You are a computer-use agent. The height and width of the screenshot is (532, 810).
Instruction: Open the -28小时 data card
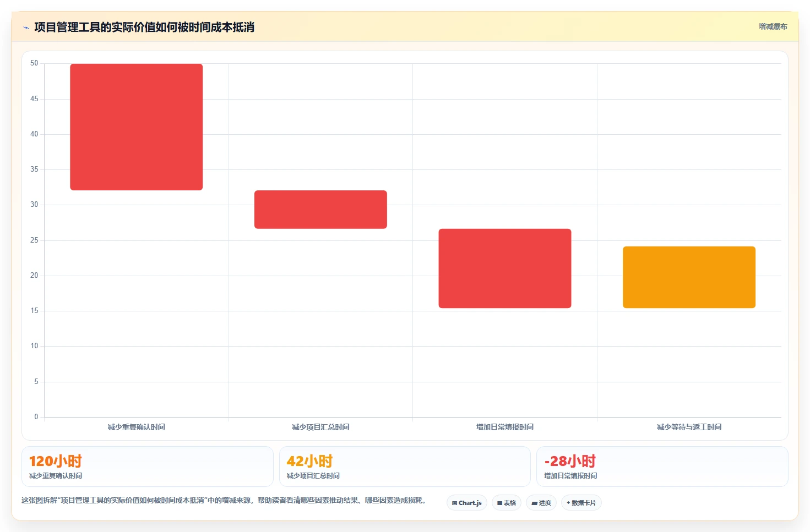coord(662,467)
